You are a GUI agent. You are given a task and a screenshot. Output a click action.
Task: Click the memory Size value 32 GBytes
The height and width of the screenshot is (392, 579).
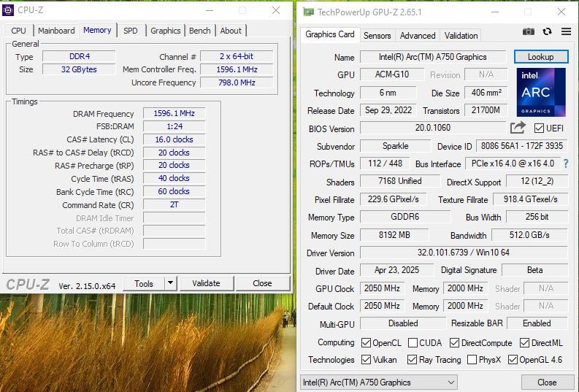pos(79,69)
